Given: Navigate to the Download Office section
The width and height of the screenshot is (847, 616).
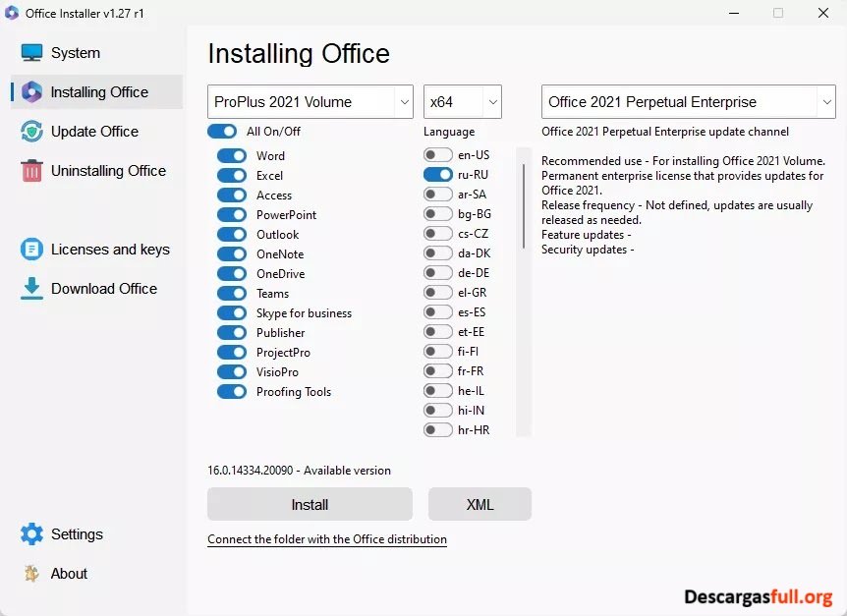Looking at the screenshot, I should [x=103, y=288].
